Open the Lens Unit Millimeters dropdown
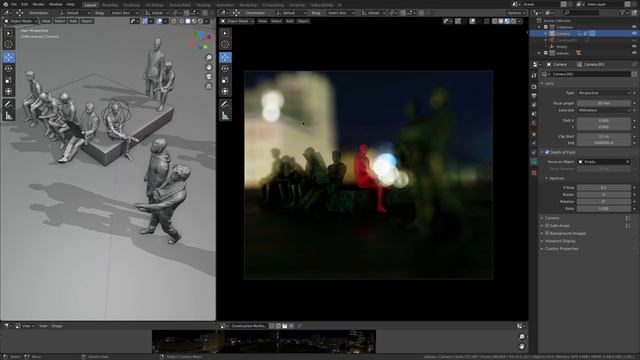The height and width of the screenshot is (360, 640). [604, 110]
